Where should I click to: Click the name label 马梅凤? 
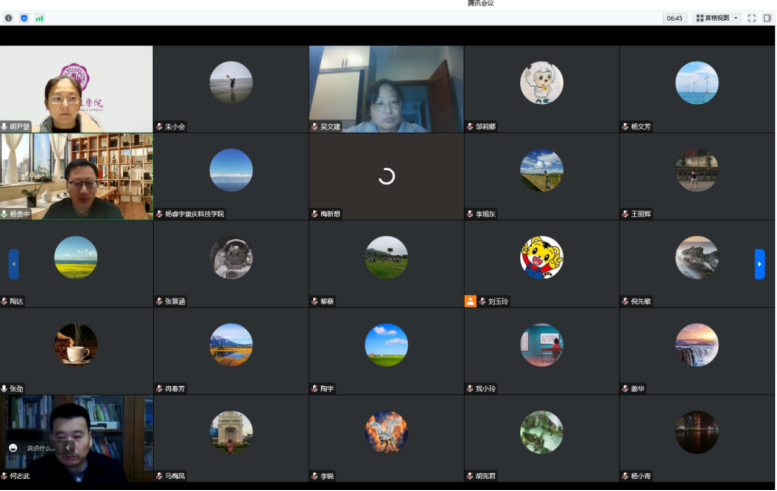[175, 476]
